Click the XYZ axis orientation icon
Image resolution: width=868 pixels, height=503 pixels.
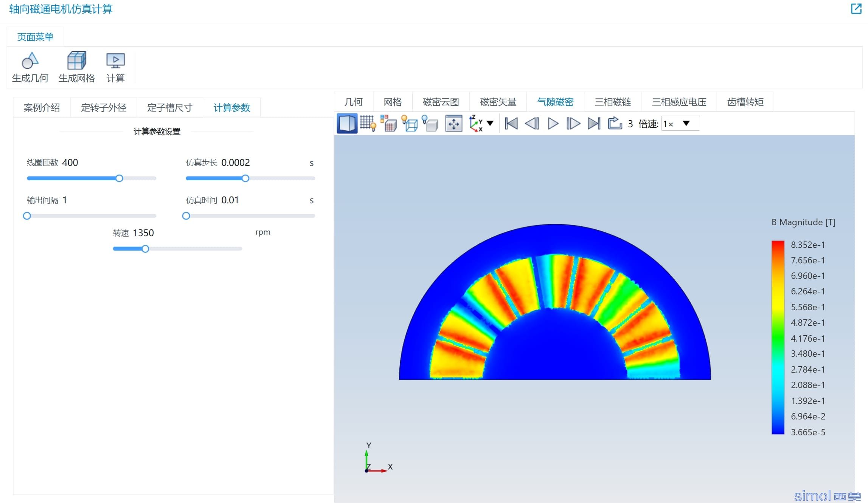click(475, 124)
